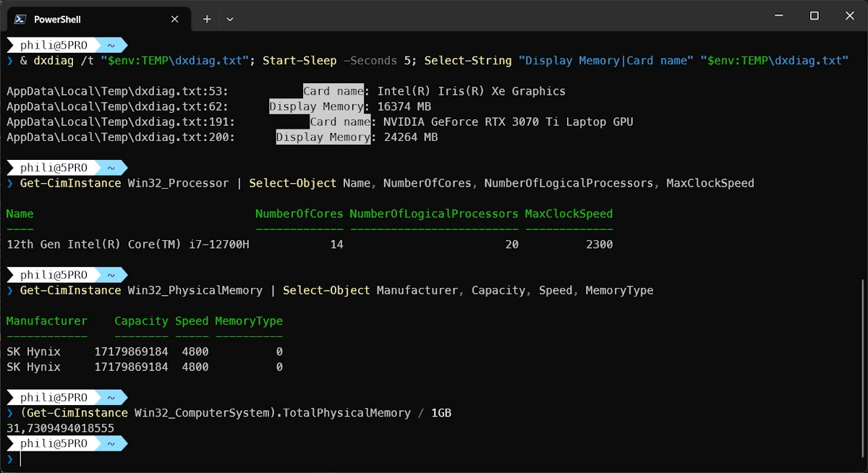Click the second "SK Hynix" row
The width and height of the screenshot is (868, 473).
pos(145,367)
